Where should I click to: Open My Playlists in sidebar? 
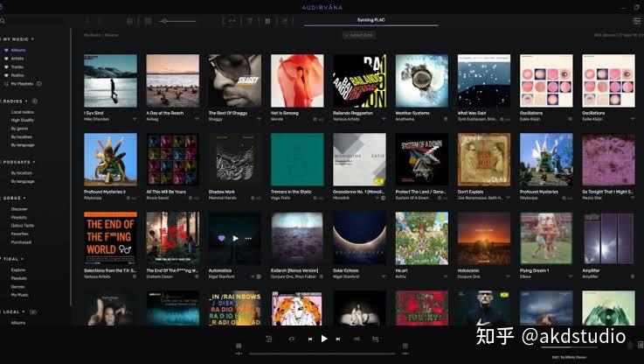pyautogui.click(x=22, y=84)
